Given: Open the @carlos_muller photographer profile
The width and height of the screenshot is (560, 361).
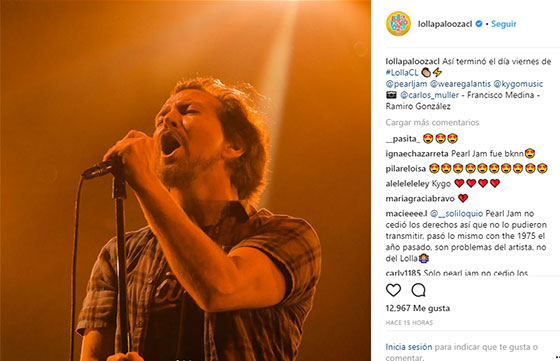Looking at the screenshot, I should coord(429,95).
